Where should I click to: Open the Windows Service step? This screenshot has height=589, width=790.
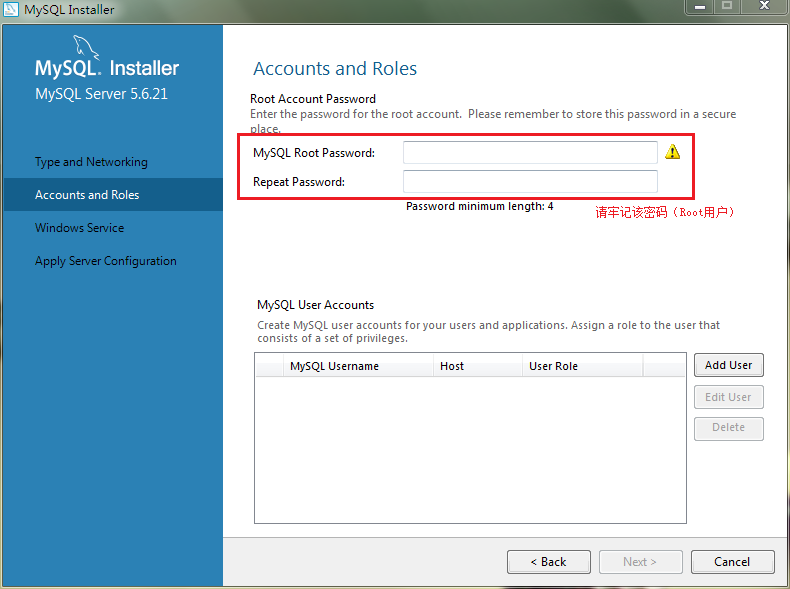point(80,228)
